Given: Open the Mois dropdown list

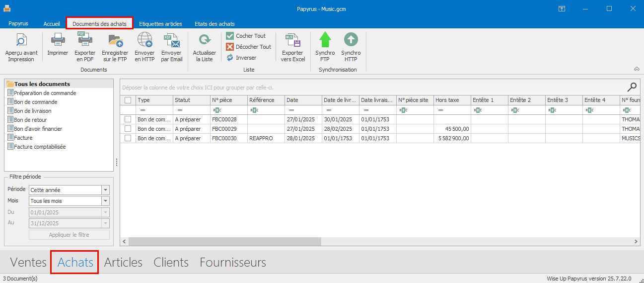Looking at the screenshot, I should point(105,201).
